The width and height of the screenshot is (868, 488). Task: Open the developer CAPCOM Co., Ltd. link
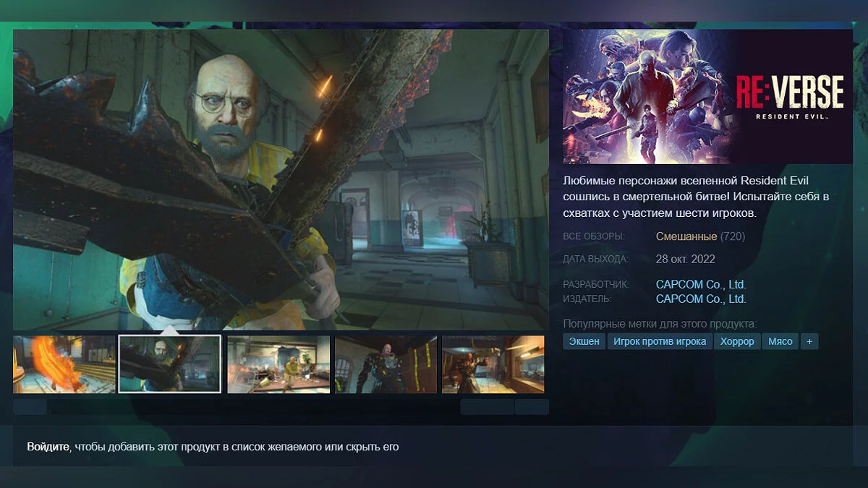(701, 285)
